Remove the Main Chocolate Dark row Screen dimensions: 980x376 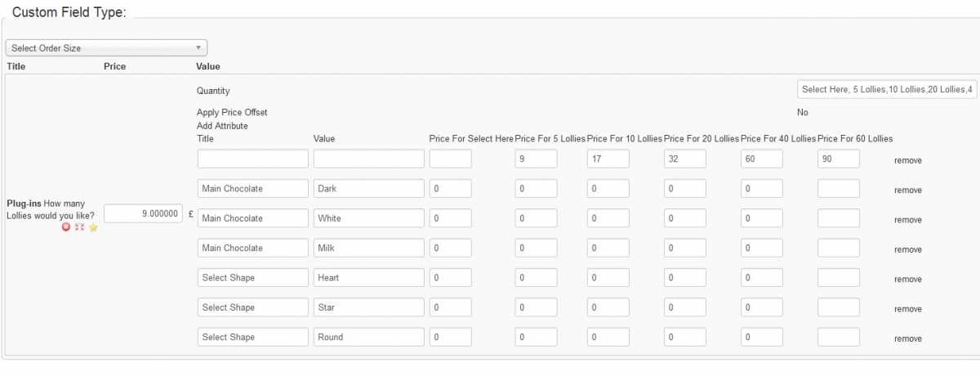pyautogui.click(x=907, y=190)
